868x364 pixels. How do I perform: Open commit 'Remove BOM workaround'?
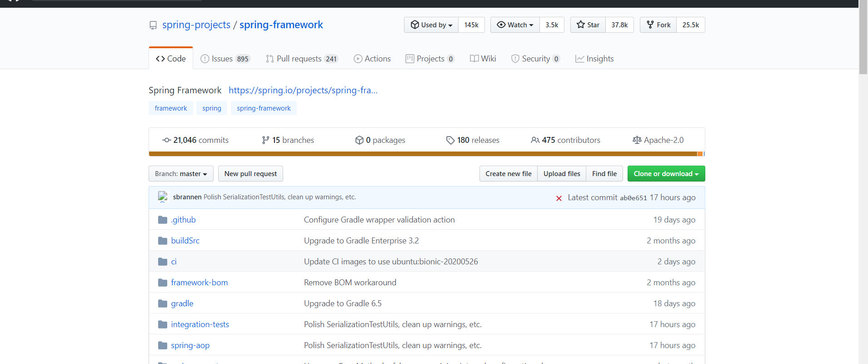(350, 283)
